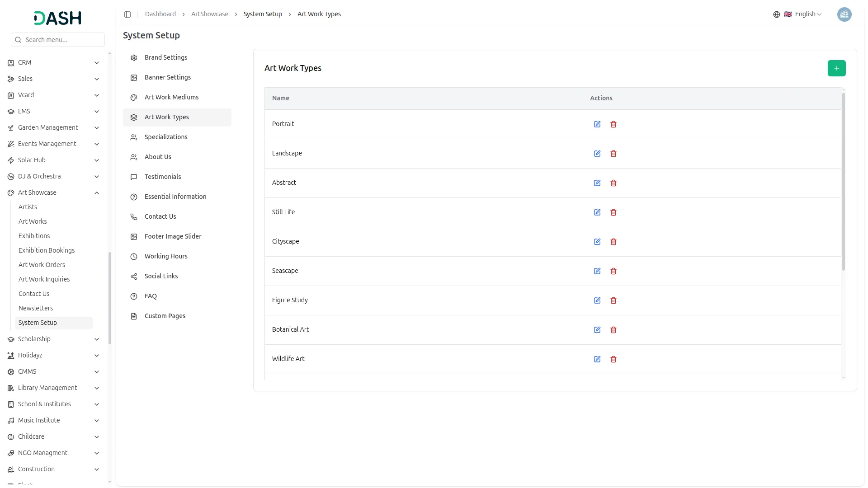Delete the Abstract art work type
Viewport: 868px width, 488px height.
point(613,183)
